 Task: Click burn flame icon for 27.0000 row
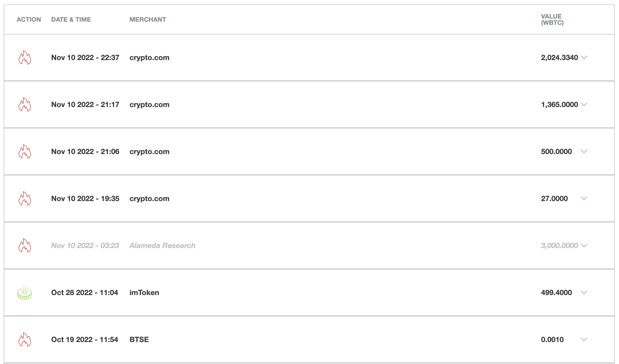click(25, 198)
